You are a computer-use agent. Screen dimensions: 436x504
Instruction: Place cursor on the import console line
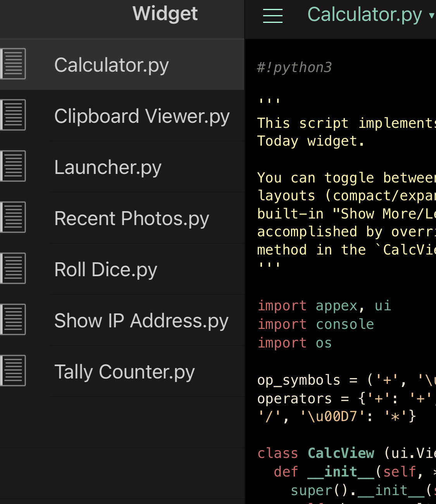(x=315, y=324)
